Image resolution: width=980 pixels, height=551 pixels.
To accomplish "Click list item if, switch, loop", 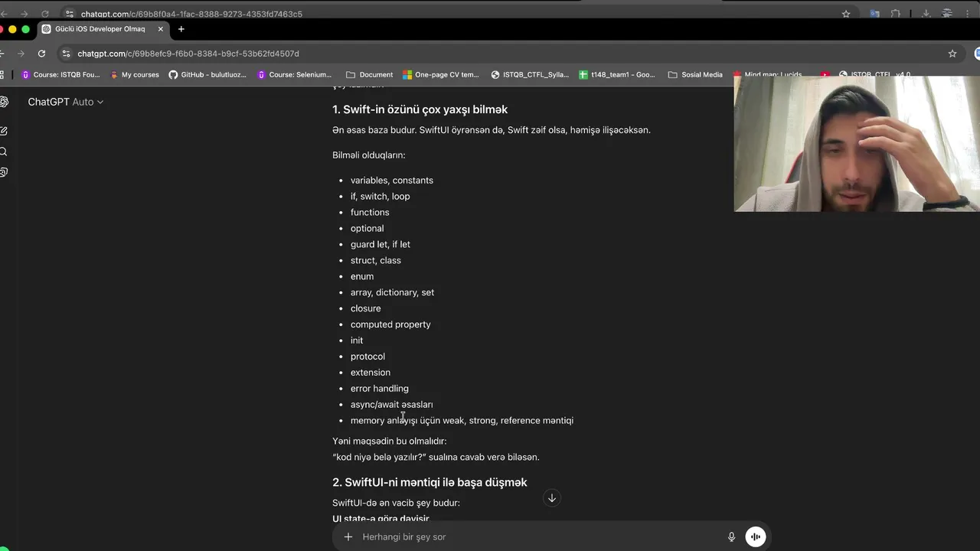I will coord(381,197).
